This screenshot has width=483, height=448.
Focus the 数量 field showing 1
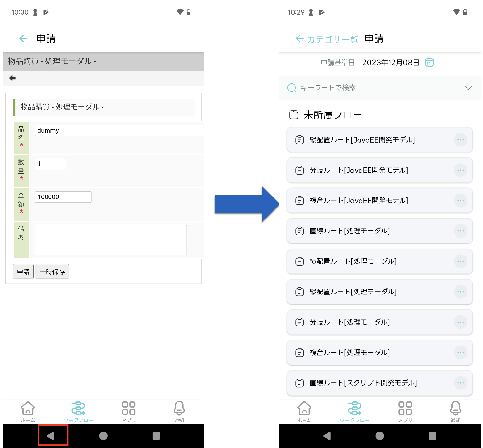click(50, 164)
